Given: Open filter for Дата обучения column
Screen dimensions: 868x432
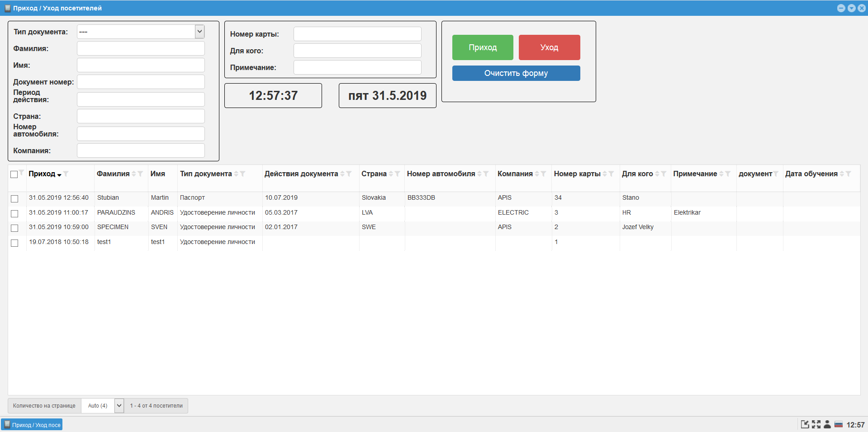Looking at the screenshot, I should click(x=849, y=174).
